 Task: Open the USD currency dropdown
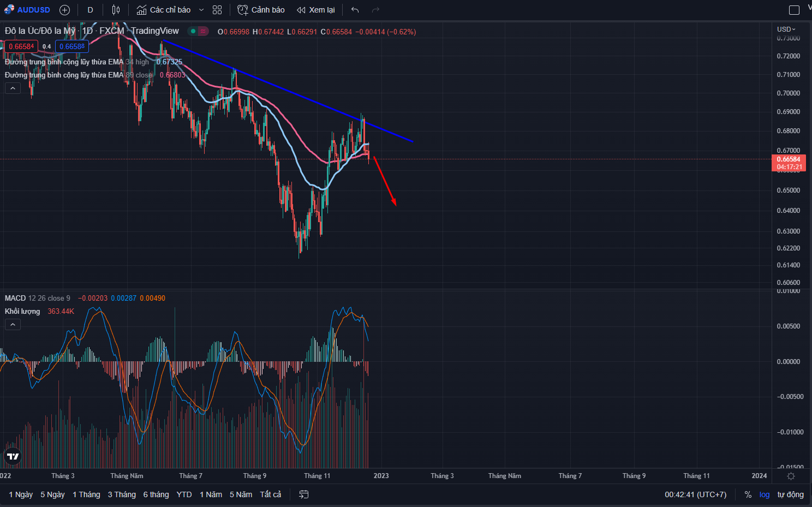(x=786, y=29)
